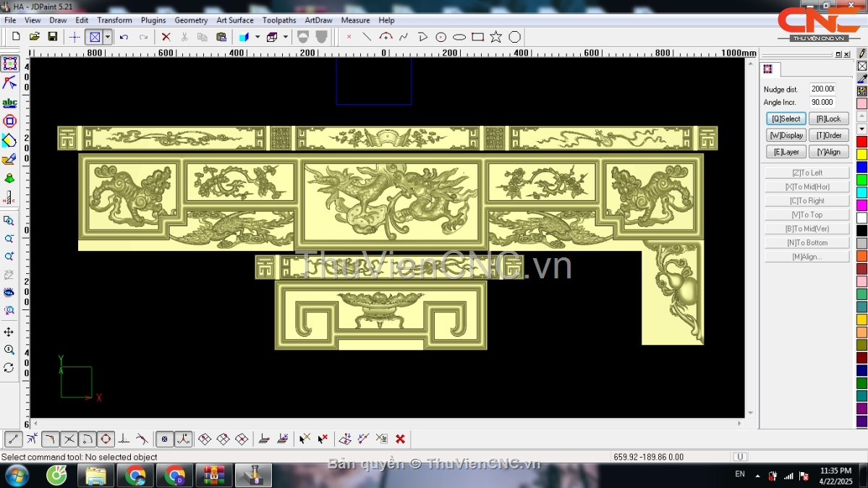Select the Circle drawing tool
868x488 pixels.
441,37
